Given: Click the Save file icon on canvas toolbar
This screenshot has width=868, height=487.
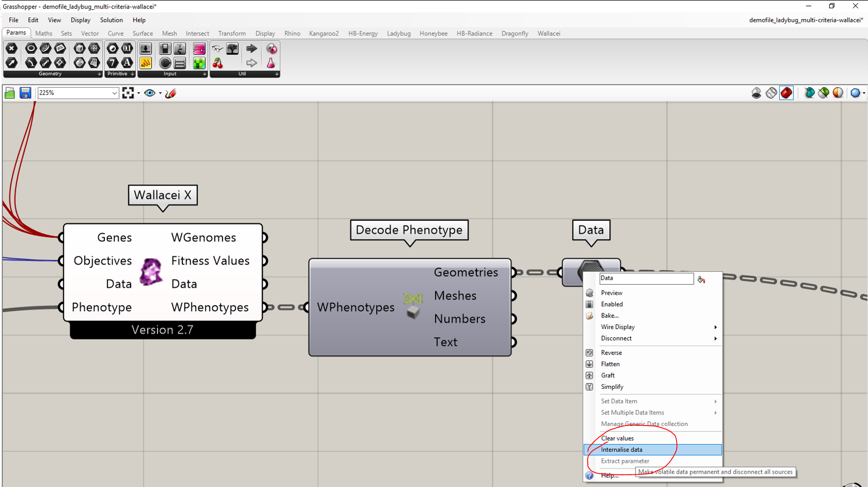Looking at the screenshot, I should [x=25, y=93].
